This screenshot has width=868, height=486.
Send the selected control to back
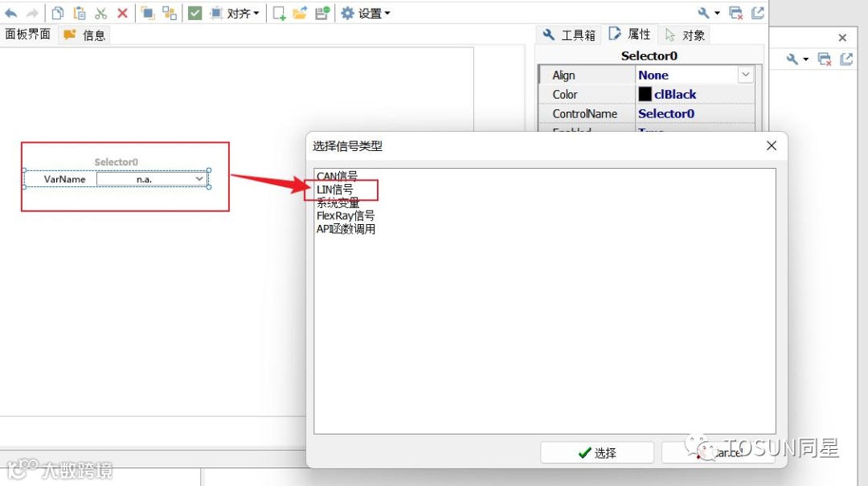click(170, 14)
